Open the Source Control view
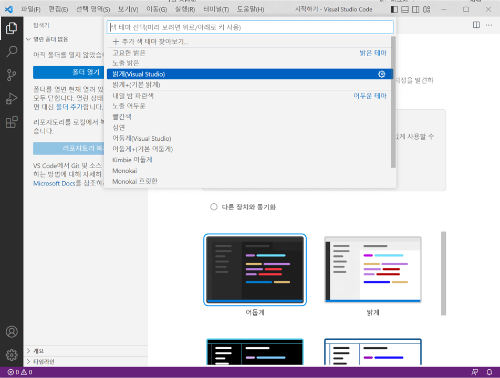 12,75
